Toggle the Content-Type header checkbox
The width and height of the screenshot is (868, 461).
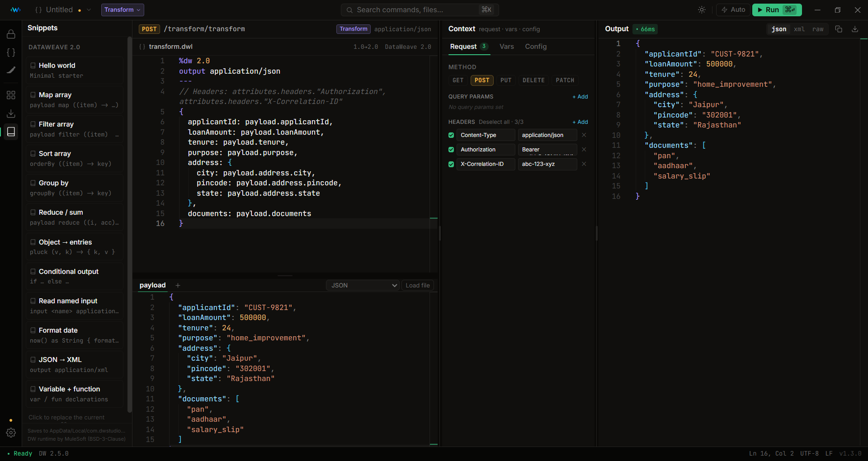(x=451, y=135)
